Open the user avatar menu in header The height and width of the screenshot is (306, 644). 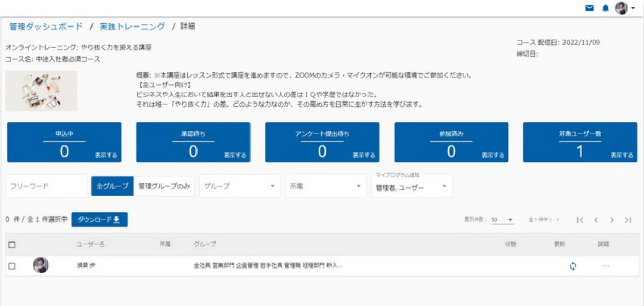click(x=622, y=8)
